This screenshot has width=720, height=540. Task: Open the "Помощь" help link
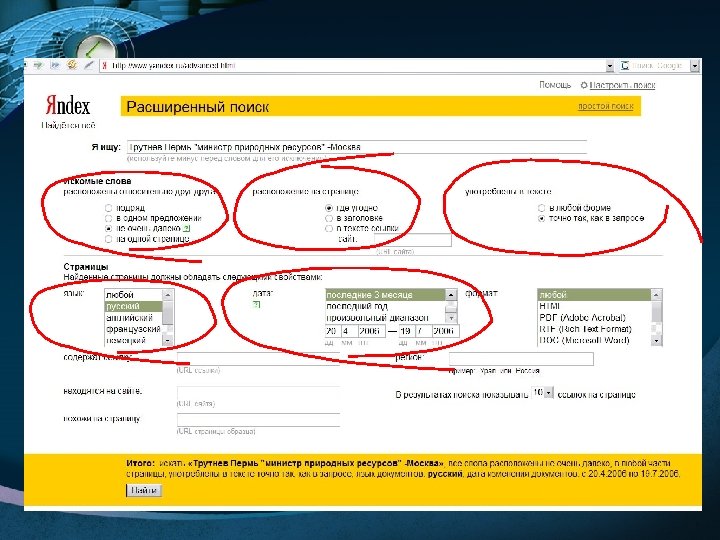pos(555,85)
